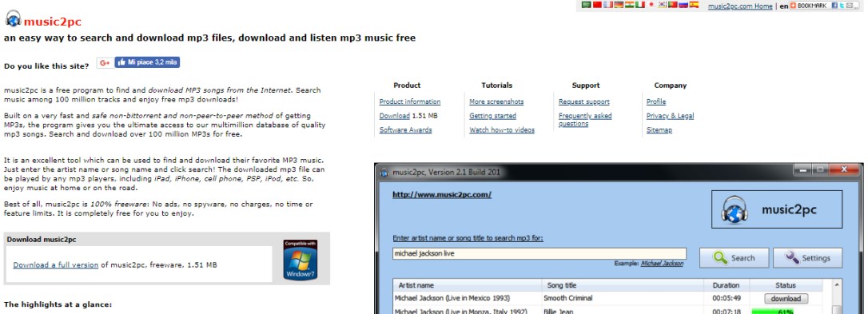Click the Download a full version link
Screen dimensions: 868x314
pyautogui.click(x=55, y=264)
